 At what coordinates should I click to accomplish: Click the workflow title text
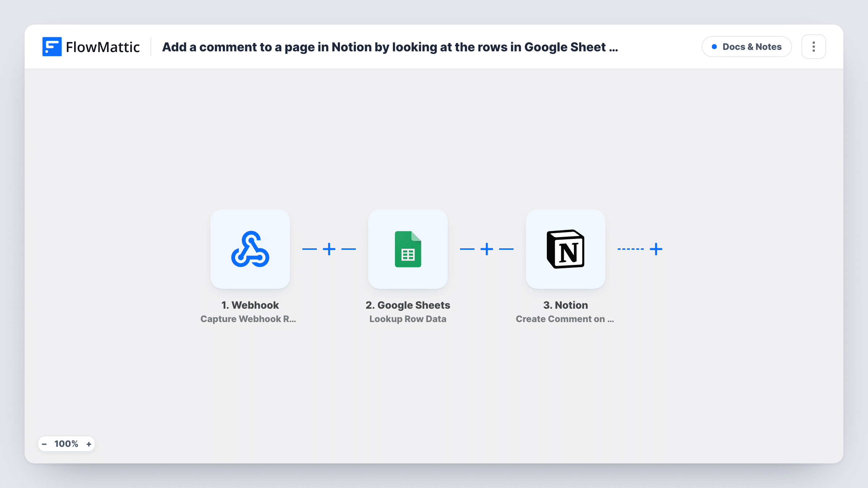pos(390,47)
